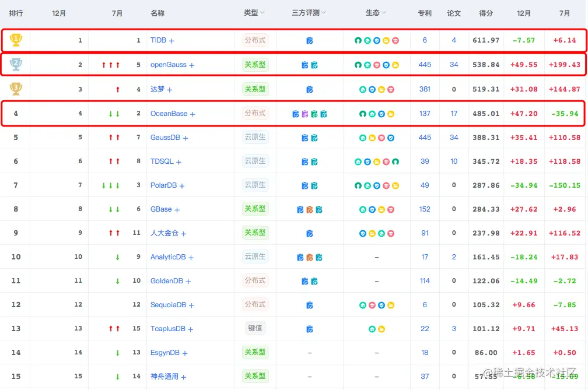Open the openGauss database link
This screenshot has width=588, height=390.
point(169,65)
